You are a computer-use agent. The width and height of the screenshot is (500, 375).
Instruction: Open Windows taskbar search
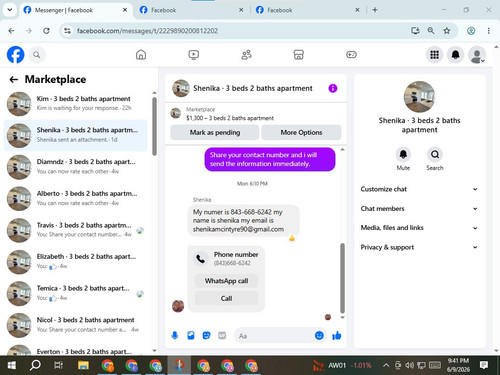(x=35, y=366)
